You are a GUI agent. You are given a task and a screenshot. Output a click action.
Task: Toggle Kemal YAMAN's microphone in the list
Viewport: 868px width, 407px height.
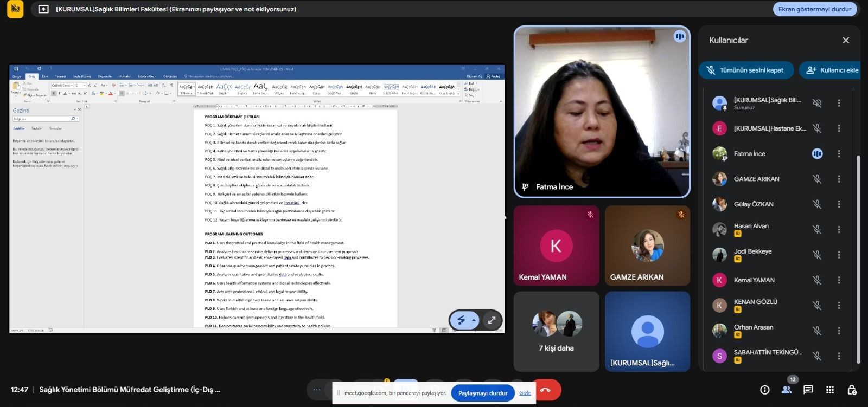[x=816, y=280]
